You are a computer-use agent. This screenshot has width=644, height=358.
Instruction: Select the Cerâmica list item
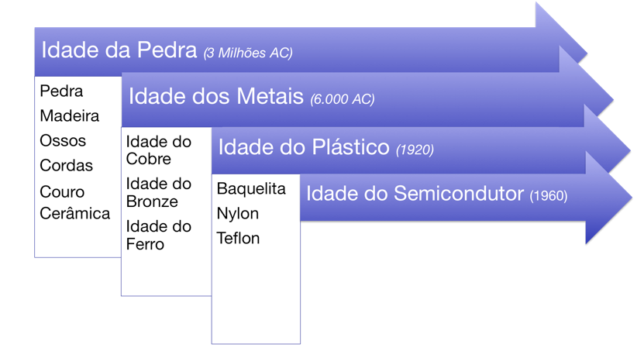coord(74,213)
